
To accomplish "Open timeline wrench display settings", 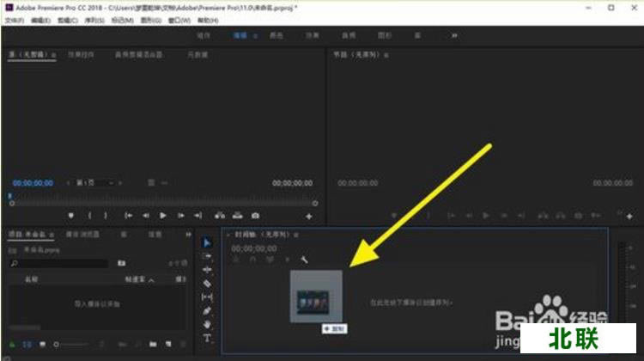I will pos(304,260).
